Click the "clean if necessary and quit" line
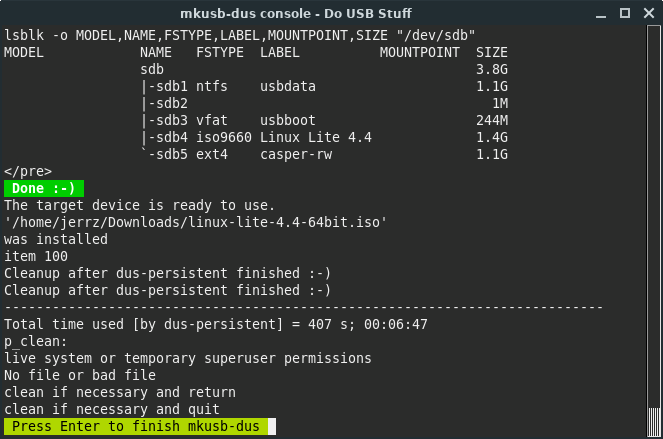663x439 pixels. (x=123, y=409)
